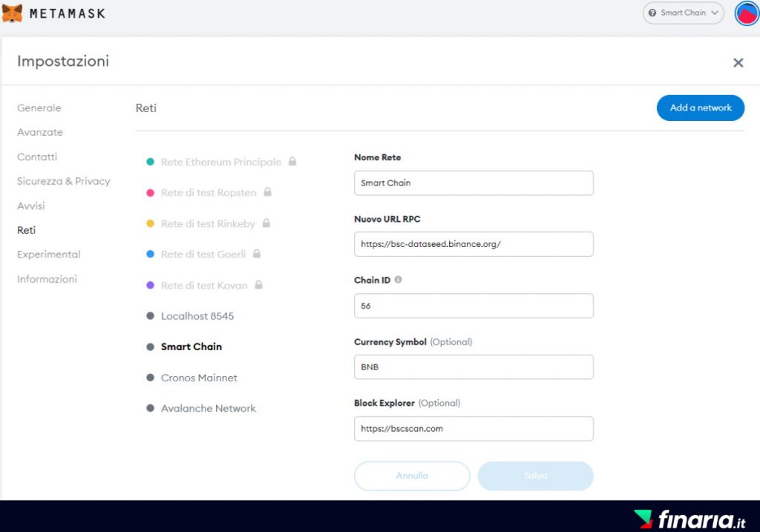Open the Avvisi settings section
760x532 pixels.
tap(31, 206)
